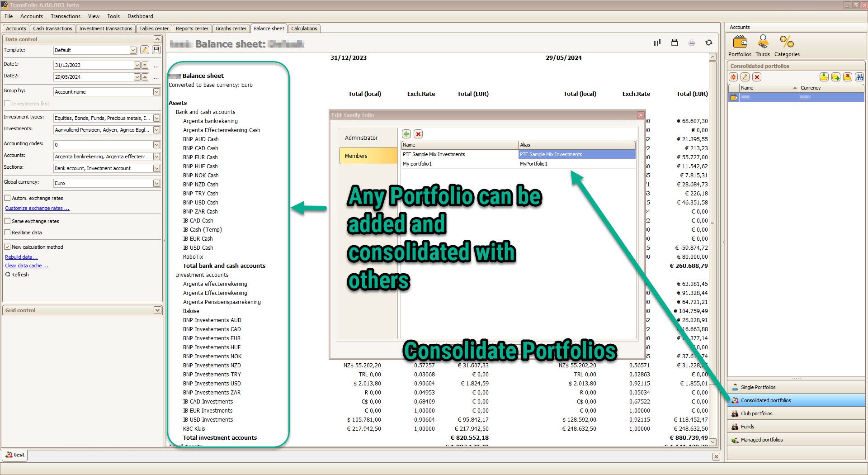Viewport: 868px width, 475px height.
Task: Print the balance sheet
Action: point(691,43)
